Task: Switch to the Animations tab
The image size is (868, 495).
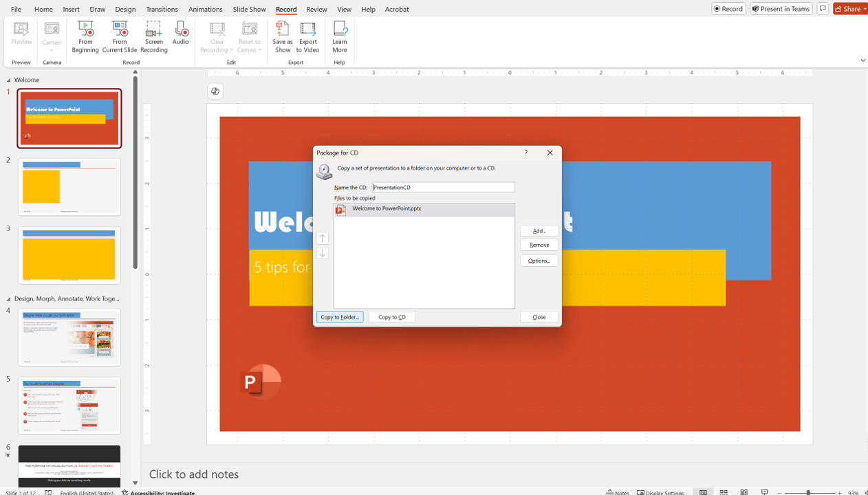Action: pyautogui.click(x=205, y=9)
